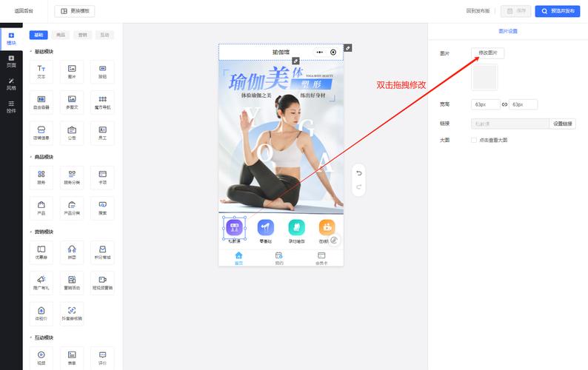Add the 表单 form module
Screen dimensions: 588x370
[72, 358]
